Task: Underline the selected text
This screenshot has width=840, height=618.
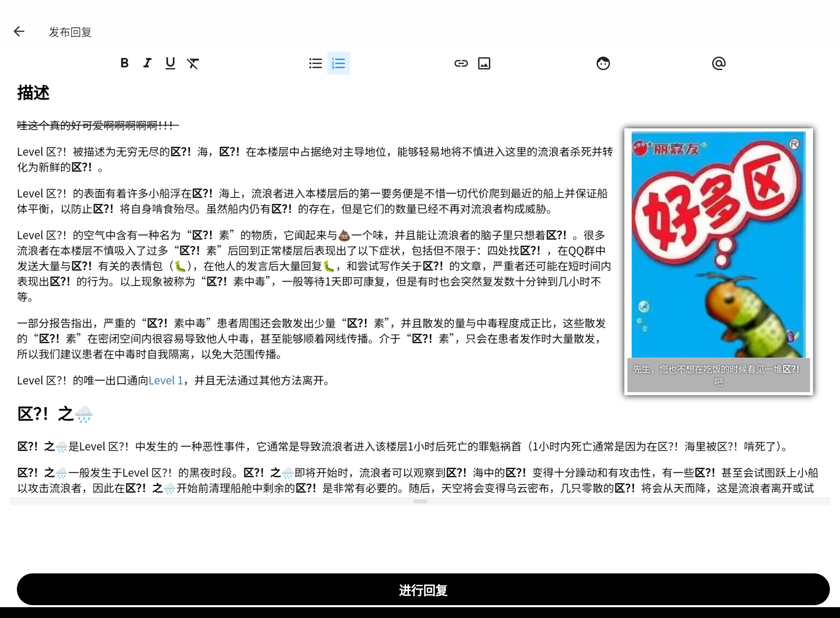Action: tap(170, 63)
